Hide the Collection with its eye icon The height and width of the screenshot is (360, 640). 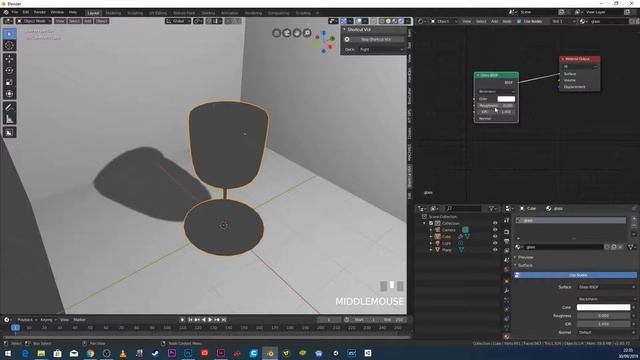coord(495,223)
